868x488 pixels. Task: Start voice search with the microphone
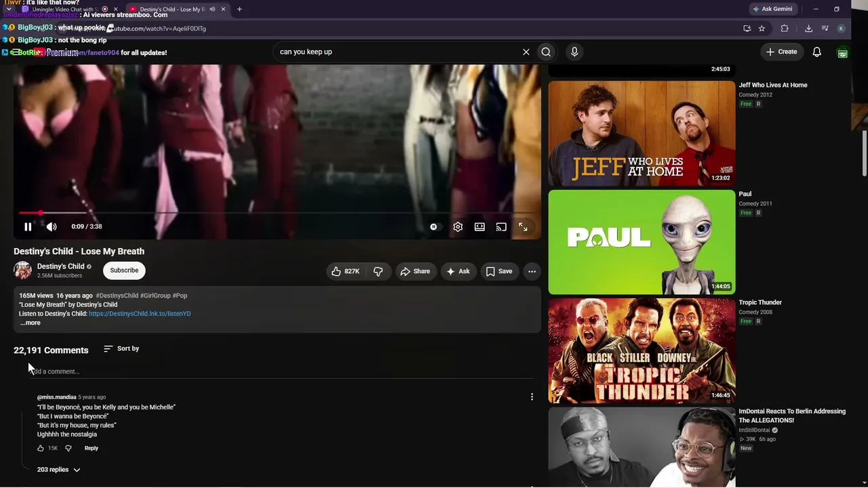[x=574, y=52]
